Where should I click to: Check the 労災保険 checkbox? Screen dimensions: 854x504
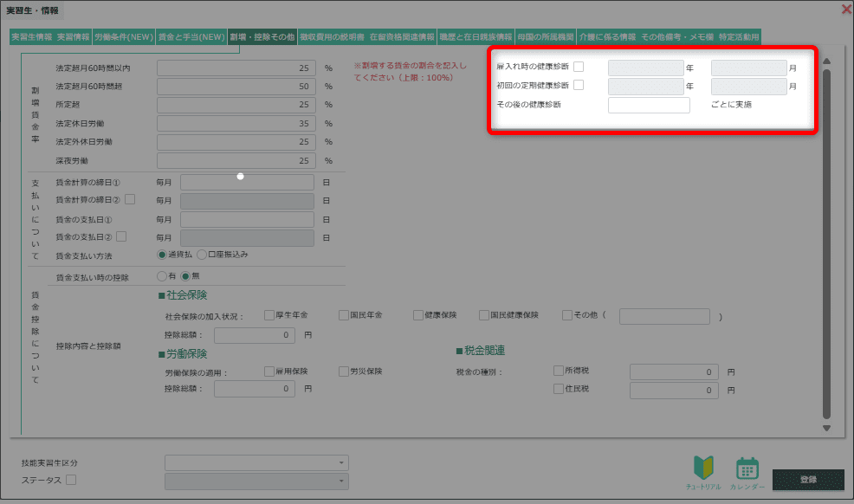(344, 372)
